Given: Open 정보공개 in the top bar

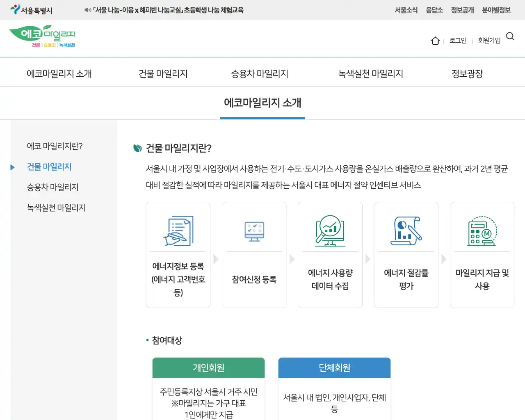Looking at the screenshot, I should click(x=463, y=10).
